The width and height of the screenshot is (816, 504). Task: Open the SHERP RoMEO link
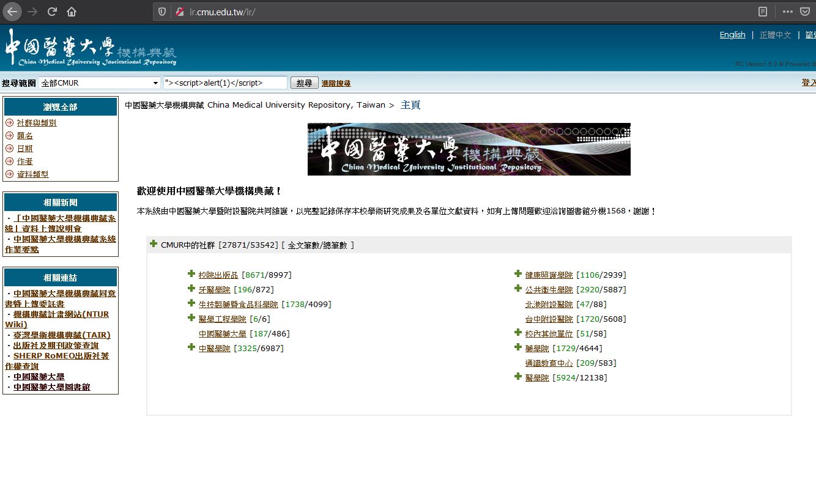[57, 361]
